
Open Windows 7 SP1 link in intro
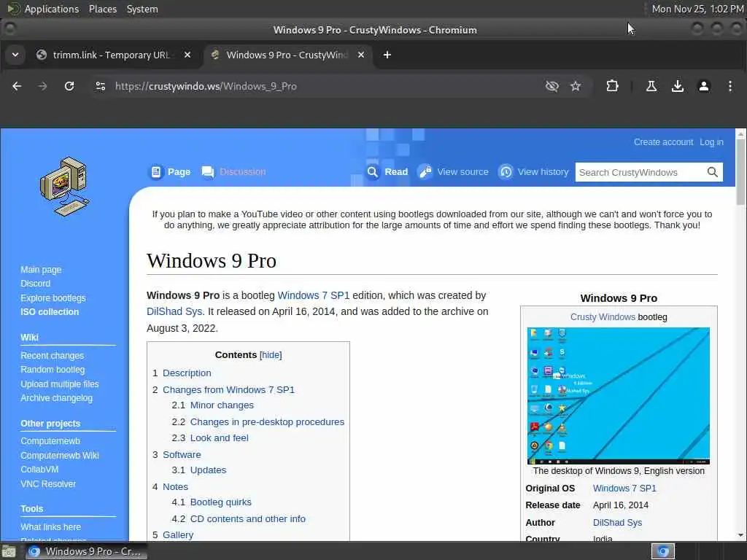(314, 295)
